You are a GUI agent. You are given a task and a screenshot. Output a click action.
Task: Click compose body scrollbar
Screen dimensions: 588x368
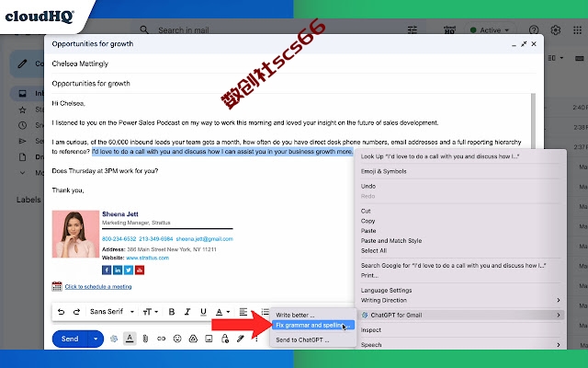[x=533, y=121]
